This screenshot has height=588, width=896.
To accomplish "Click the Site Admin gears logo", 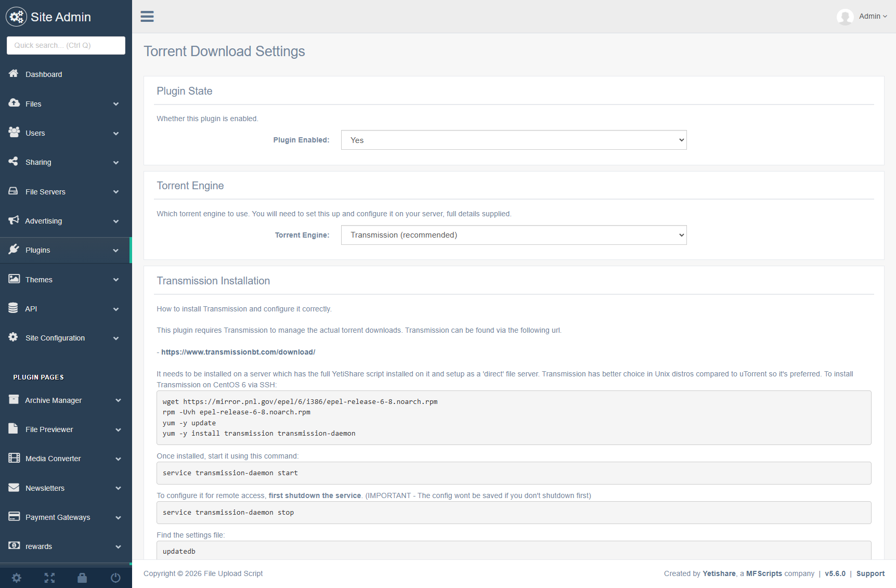I will 16,17.
